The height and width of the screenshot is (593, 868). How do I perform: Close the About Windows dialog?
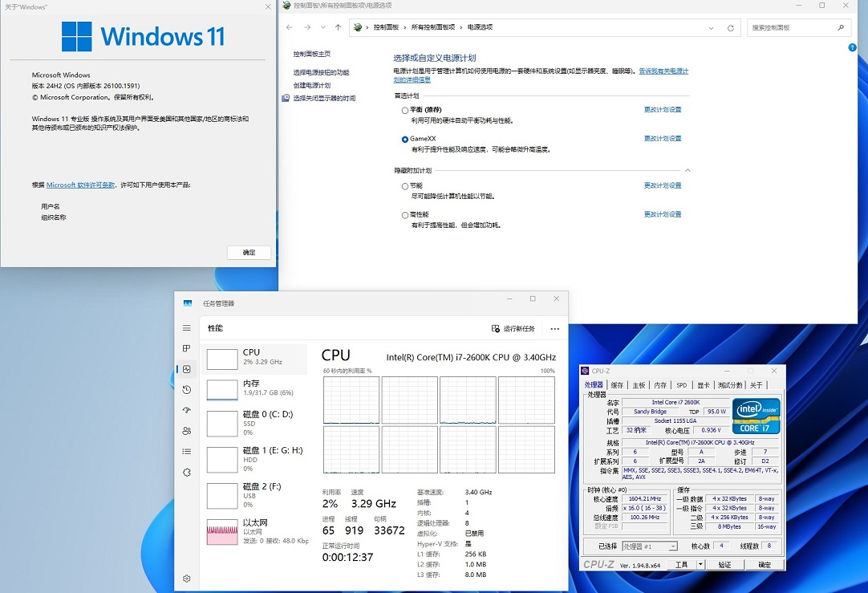point(268,6)
